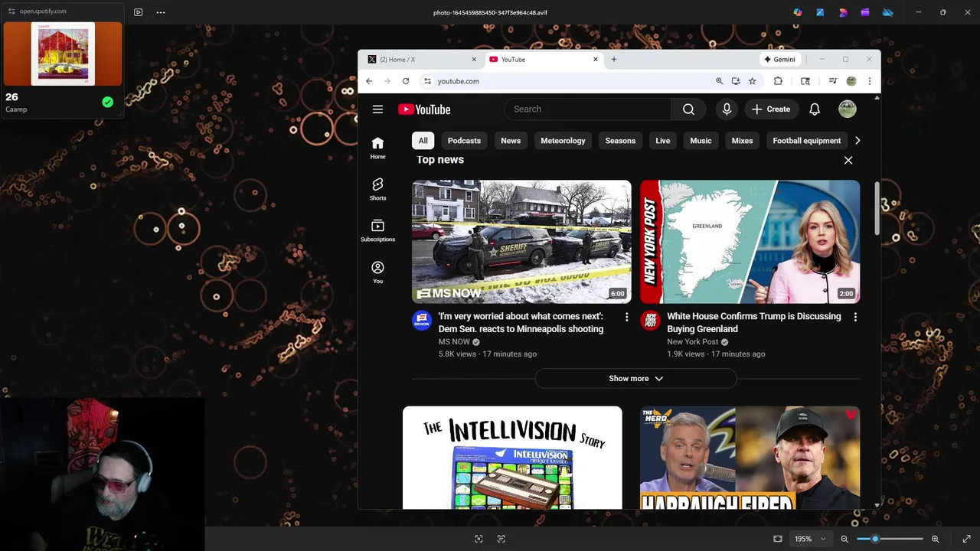Screen dimensions: 980x551
Task: Click the YouTube logo
Action: click(424, 109)
